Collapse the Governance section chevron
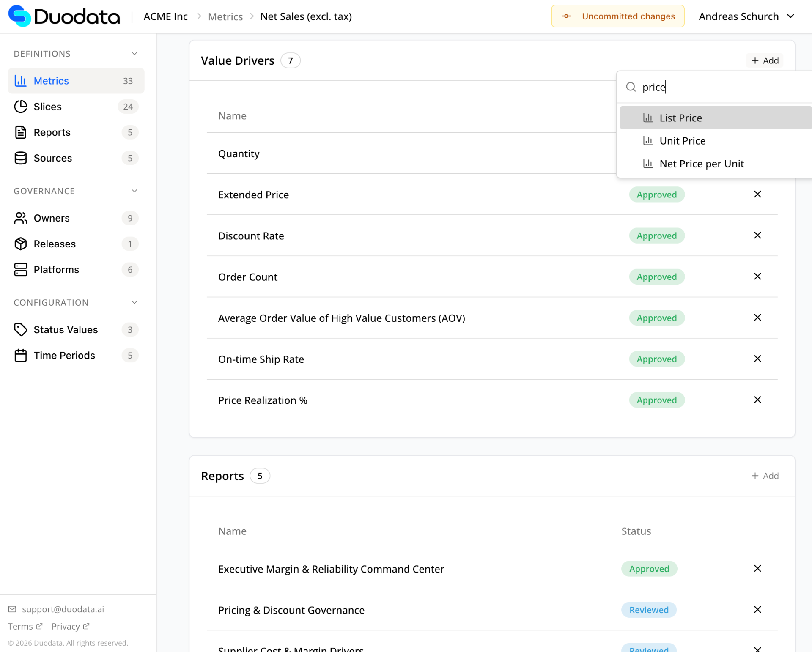The image size is (812, 652). 134,191
